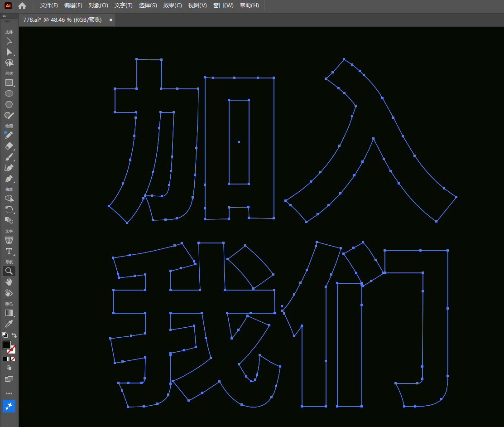Select the Hand pan tool
Screen dimensions: 504x427
(x=9, y=282)
